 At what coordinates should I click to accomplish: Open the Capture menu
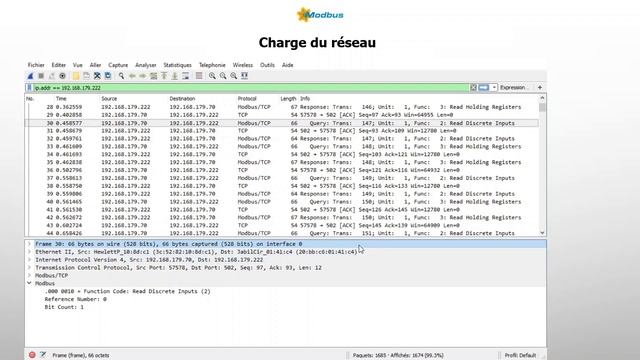pos(118,65)
